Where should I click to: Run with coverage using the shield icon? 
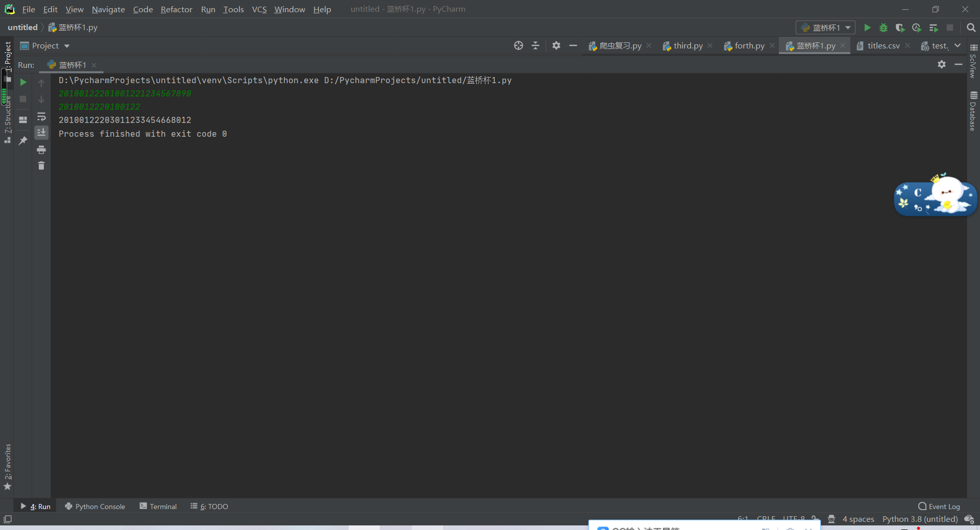900,28
